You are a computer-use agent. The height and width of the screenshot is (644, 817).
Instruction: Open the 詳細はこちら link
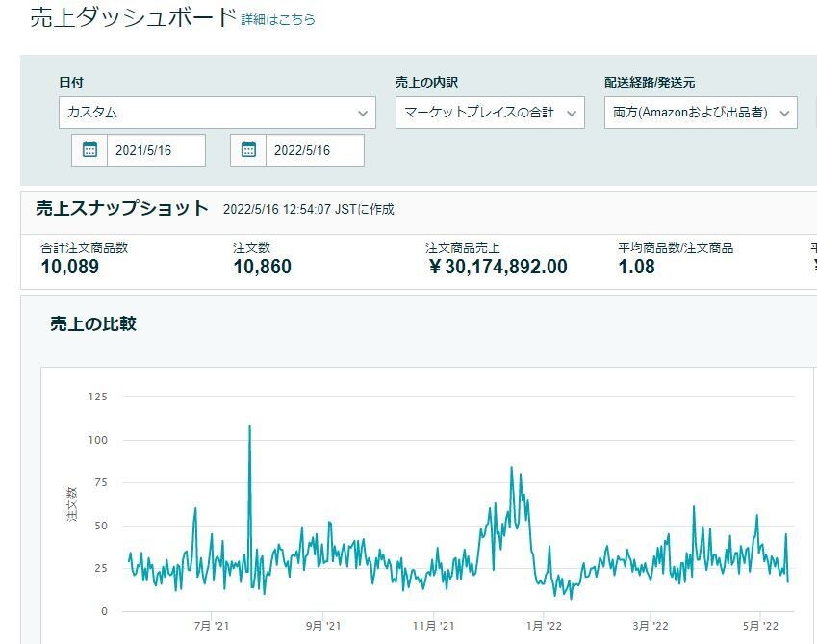tap(278, 19)
